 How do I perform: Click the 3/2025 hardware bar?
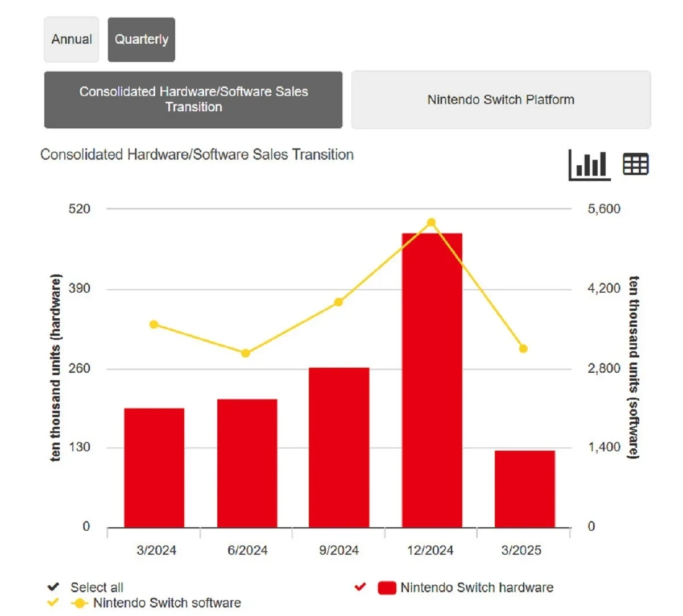point(524,489)
